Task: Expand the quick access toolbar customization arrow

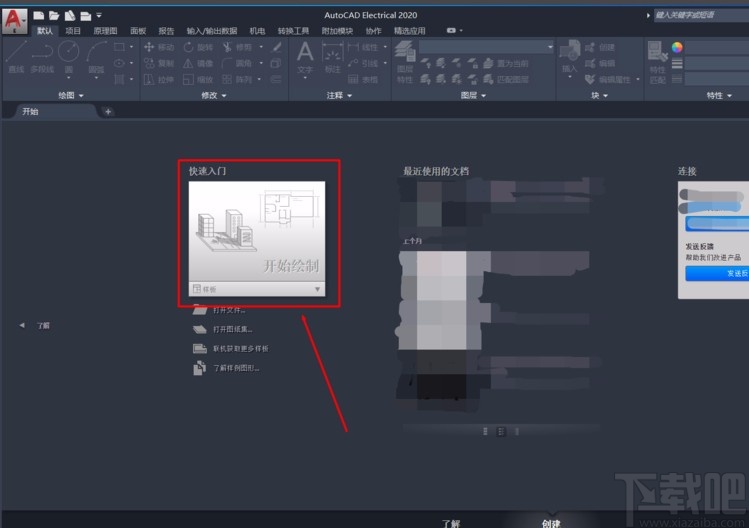Action: click(99, 16)
